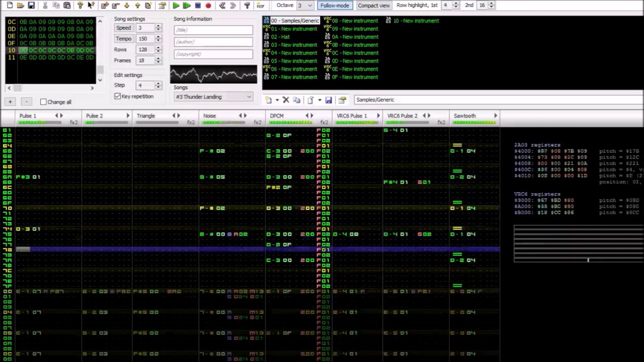Open the Octave dropdown
The height and width of the screenshot is (362, 644).
coord(304,5)
